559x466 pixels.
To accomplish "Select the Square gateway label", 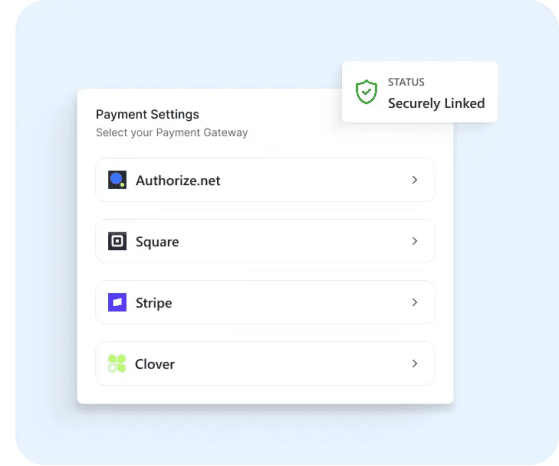I will tap(157, 242).
